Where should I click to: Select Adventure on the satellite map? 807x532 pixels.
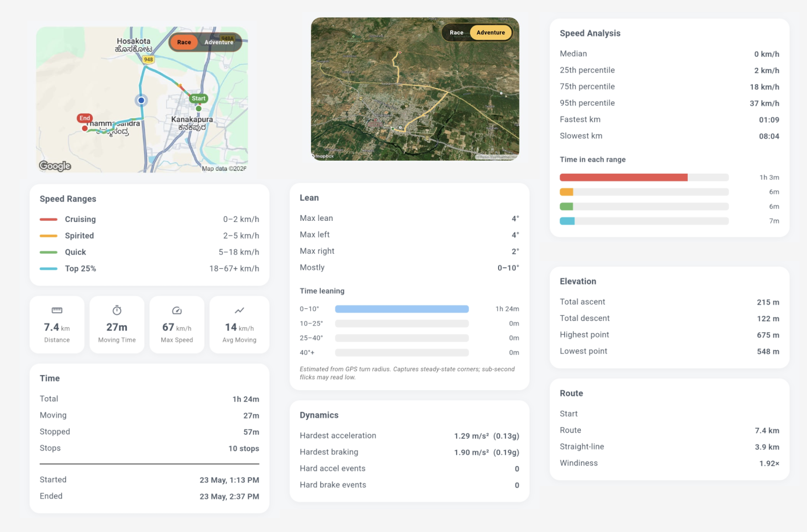(491, 33)
